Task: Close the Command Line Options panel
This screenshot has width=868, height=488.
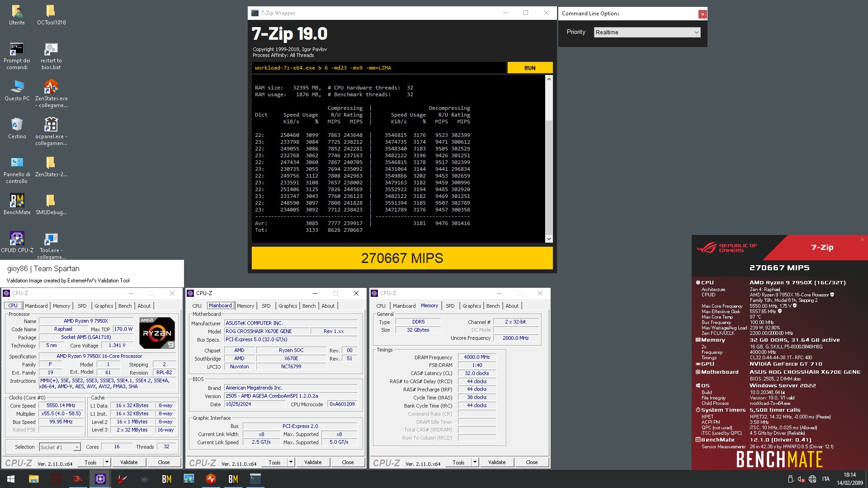Action: 703,14
